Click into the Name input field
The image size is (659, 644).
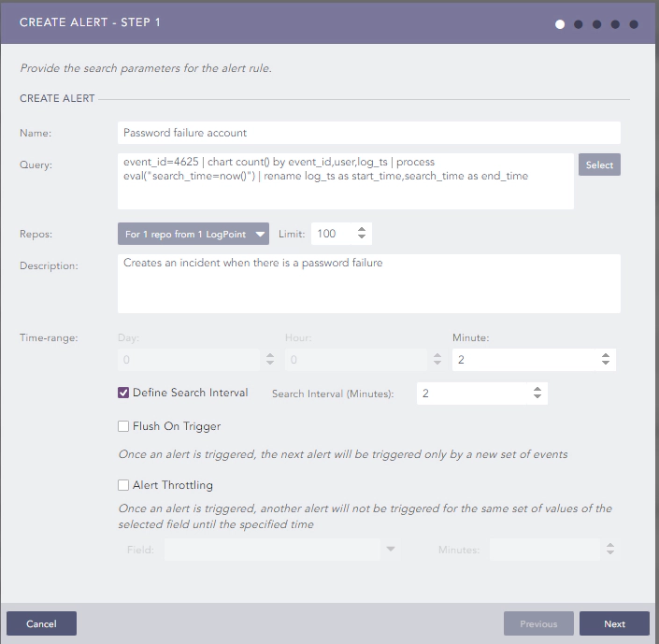(x=369, y=133)
